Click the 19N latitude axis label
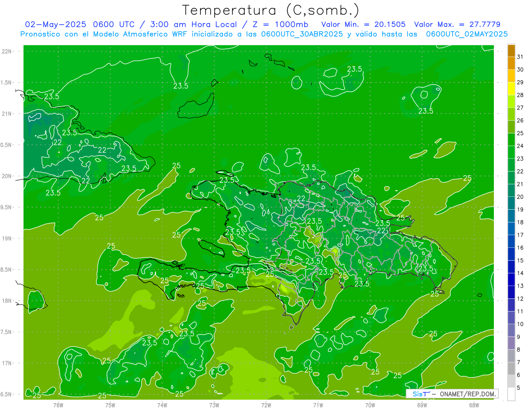This screenshot has height=411, width=532. tap(8, 239)
